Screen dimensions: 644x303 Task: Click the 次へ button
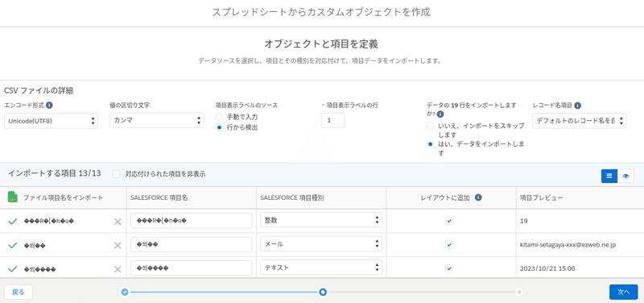click(x=623, y=292)
